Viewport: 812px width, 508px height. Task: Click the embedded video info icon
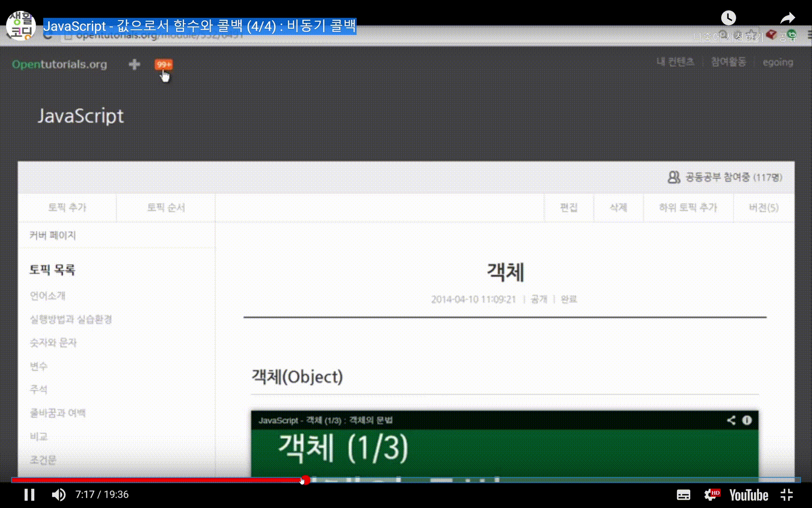pos(747,420)
